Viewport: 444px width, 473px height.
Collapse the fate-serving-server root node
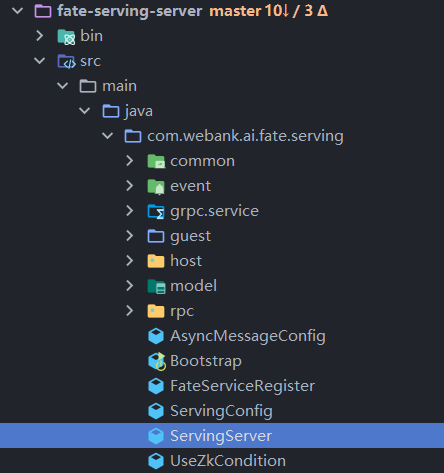pyautogui.click(x=17, y=11)
